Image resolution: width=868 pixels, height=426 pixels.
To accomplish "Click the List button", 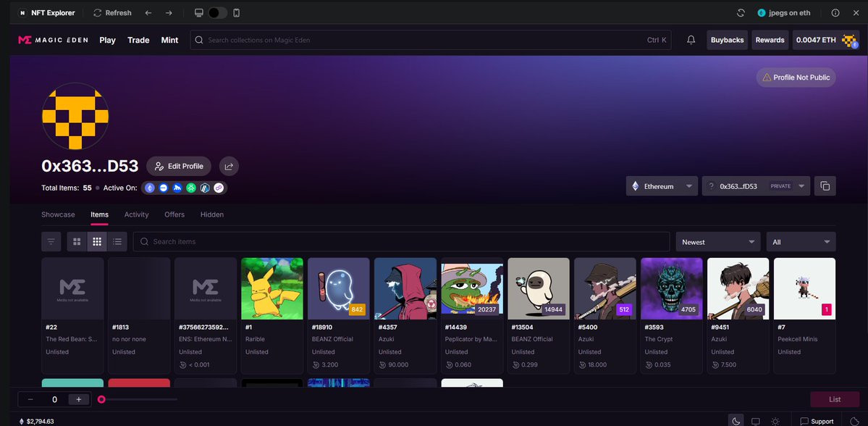I will (835, 399).
